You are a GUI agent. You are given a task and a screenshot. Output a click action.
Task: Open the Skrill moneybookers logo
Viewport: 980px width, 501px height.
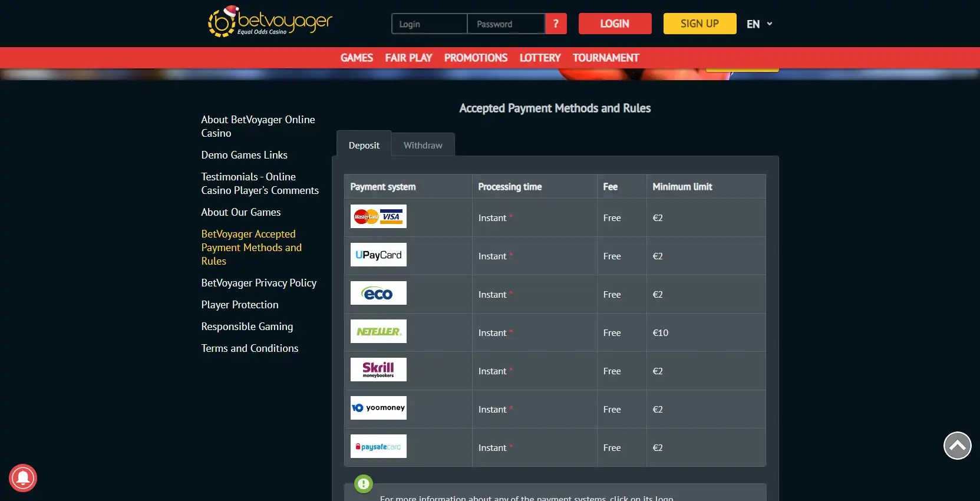point(378,370)
